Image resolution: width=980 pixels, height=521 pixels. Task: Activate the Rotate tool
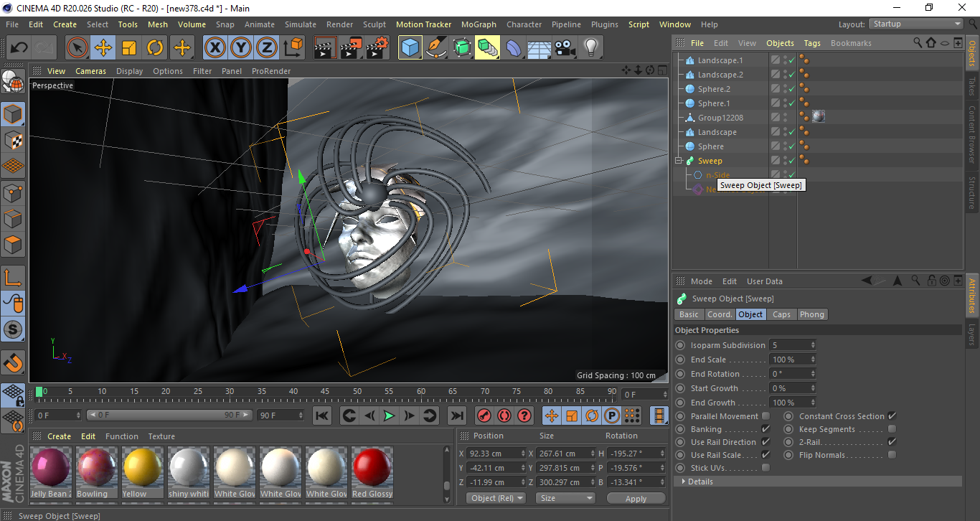click(155, 48)
